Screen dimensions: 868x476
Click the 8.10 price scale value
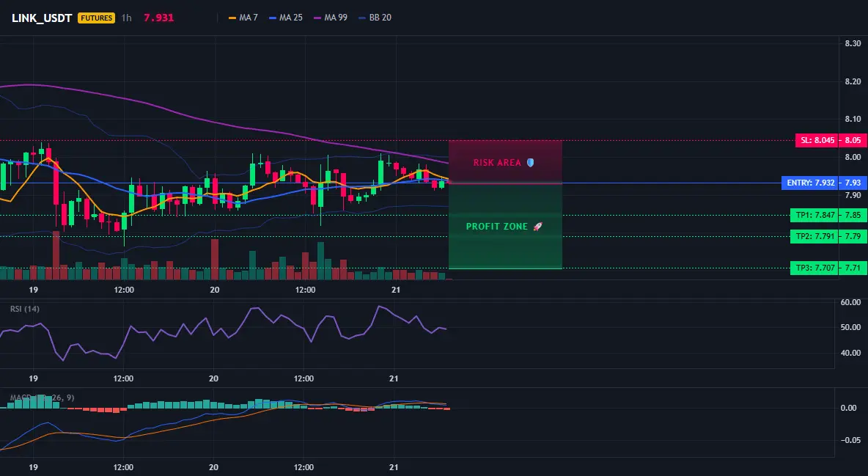coord(853,119)
